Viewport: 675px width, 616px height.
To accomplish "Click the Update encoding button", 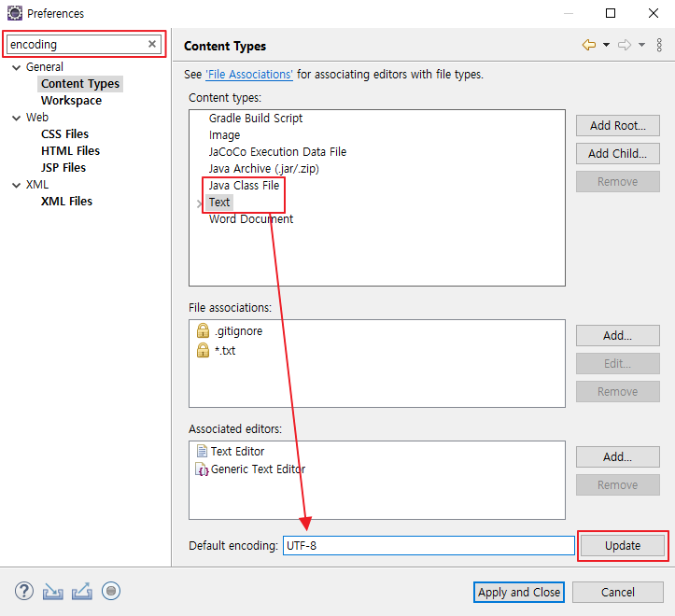I will tap(623, 546).
